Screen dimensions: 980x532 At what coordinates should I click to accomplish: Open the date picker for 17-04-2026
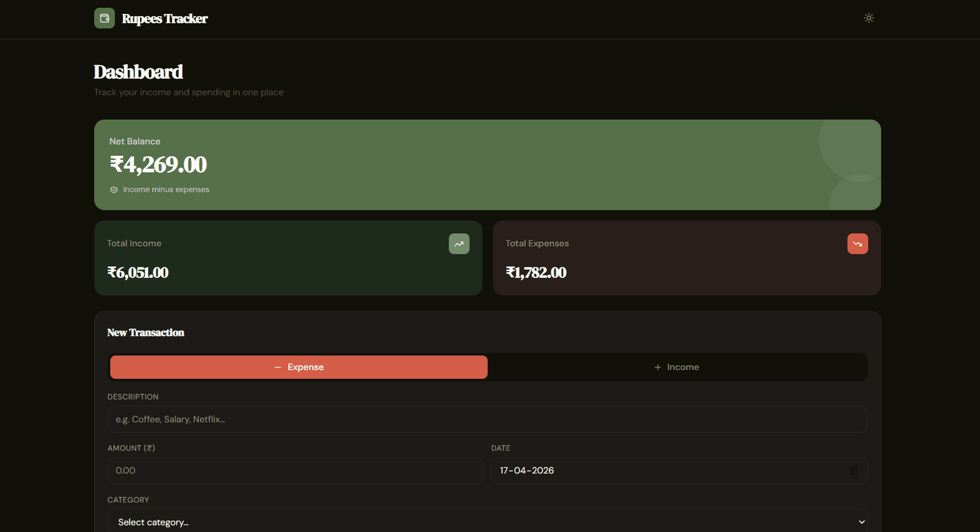[678, 470]
